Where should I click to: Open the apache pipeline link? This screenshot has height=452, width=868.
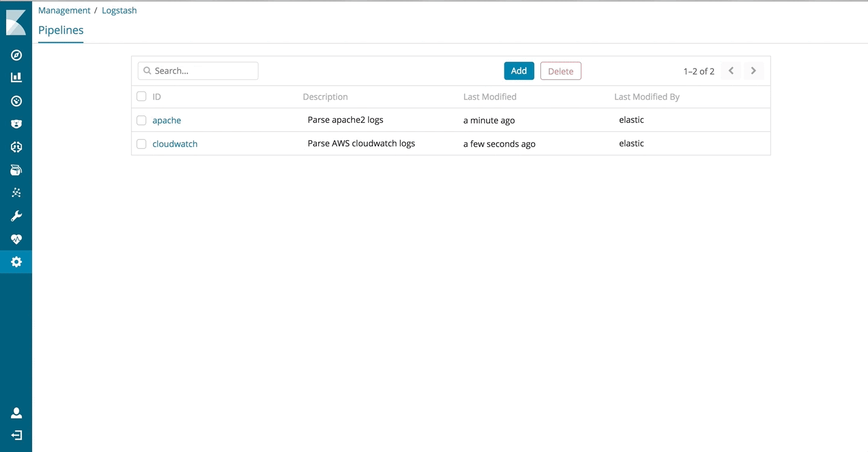coord(167,120)
